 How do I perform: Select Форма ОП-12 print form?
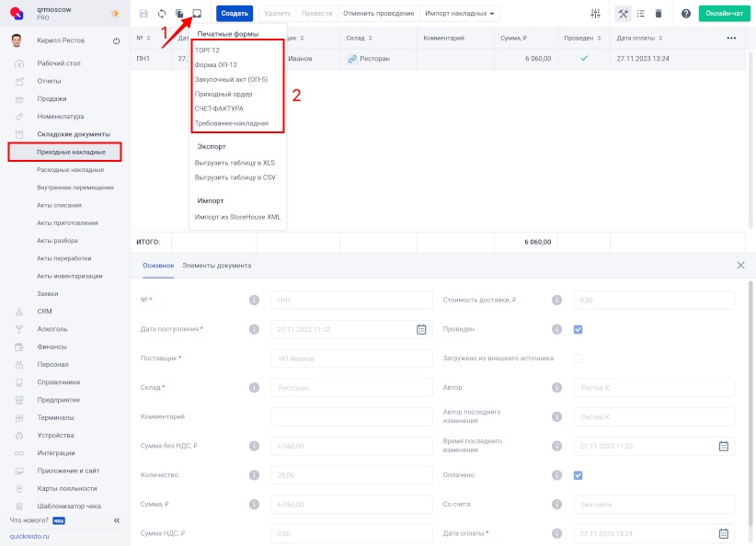(x=215, y=64)
